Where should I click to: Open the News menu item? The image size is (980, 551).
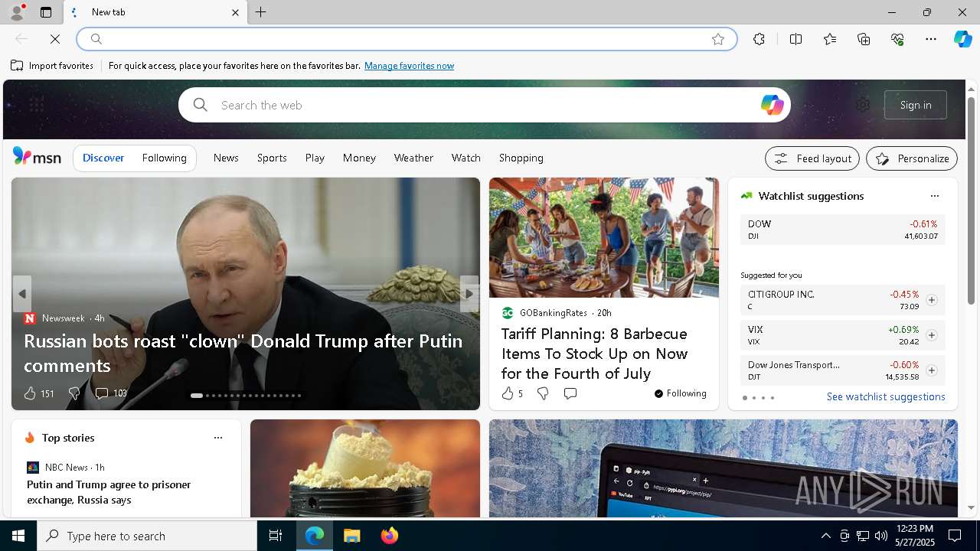tap(226, 158)
